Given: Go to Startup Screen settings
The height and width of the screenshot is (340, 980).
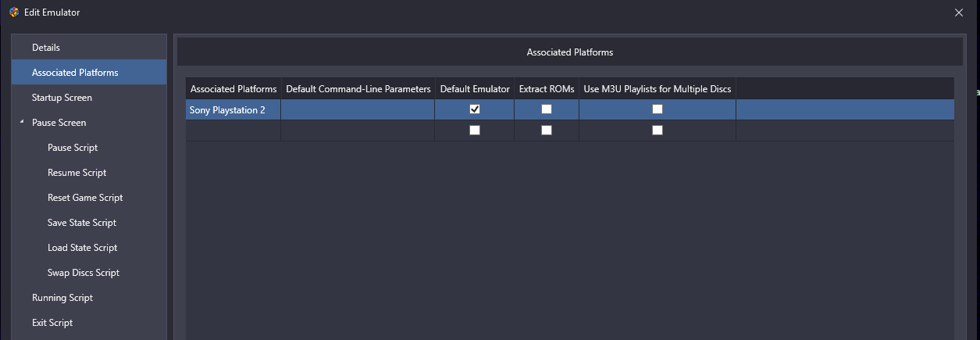Looking at the screenshot, I should (62, 98).
